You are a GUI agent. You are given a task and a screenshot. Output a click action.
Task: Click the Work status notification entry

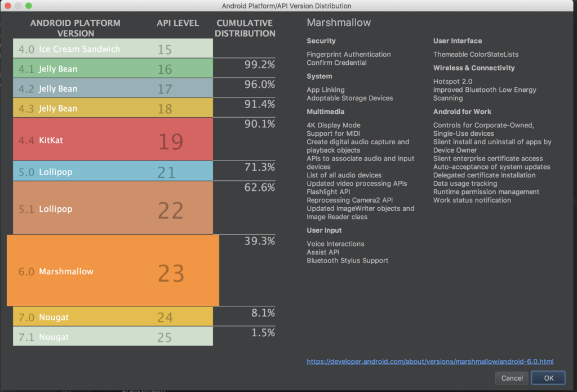pos(472,200)
